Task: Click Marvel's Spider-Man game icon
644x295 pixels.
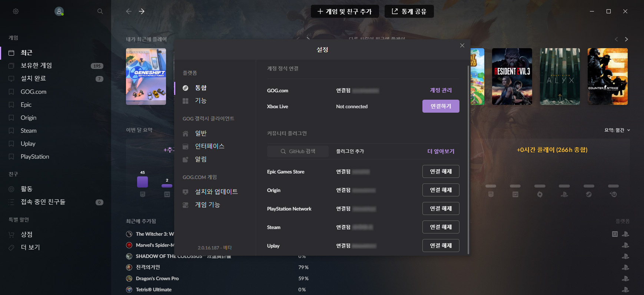Action: pyautogui.click(x=129, y=245)
